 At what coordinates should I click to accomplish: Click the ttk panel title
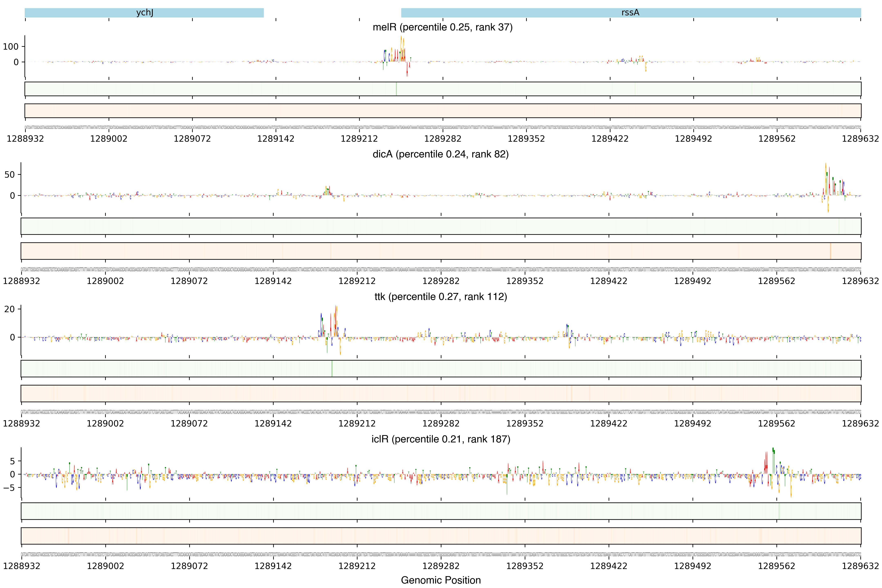pos(441,297)
